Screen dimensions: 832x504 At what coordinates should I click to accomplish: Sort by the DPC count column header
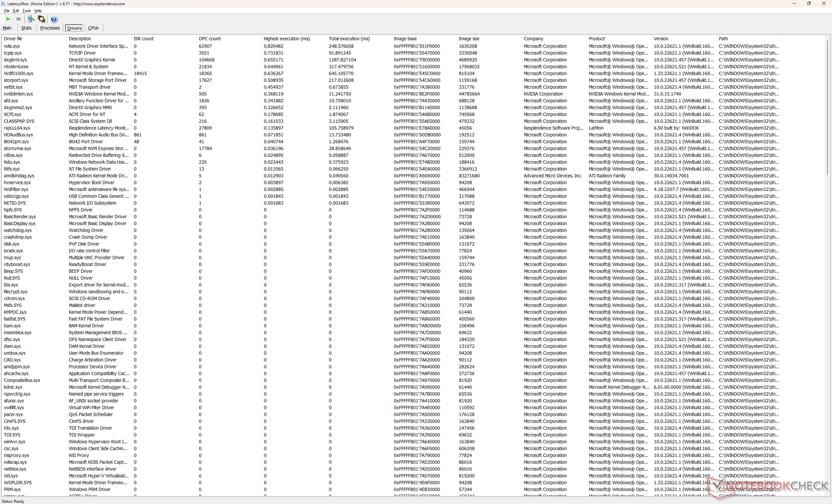point(210,39)
